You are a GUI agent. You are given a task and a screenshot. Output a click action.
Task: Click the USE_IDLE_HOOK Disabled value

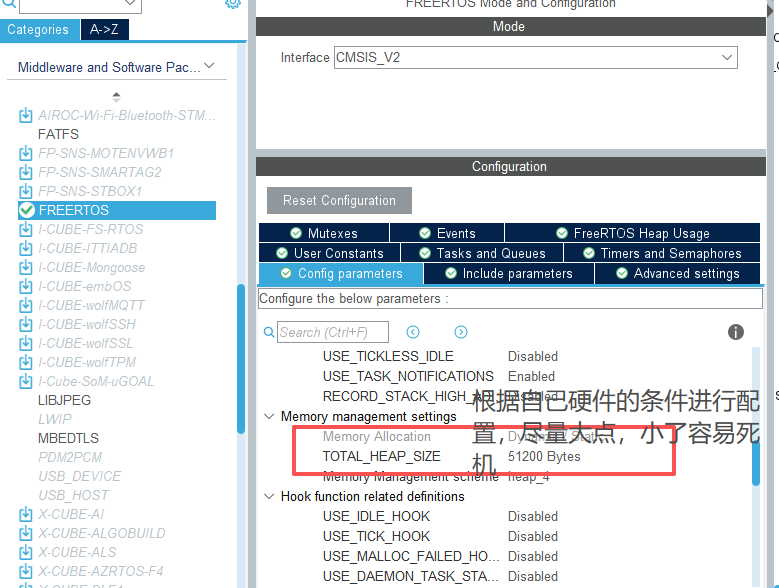pyautogui.click(x=533, y=516)
